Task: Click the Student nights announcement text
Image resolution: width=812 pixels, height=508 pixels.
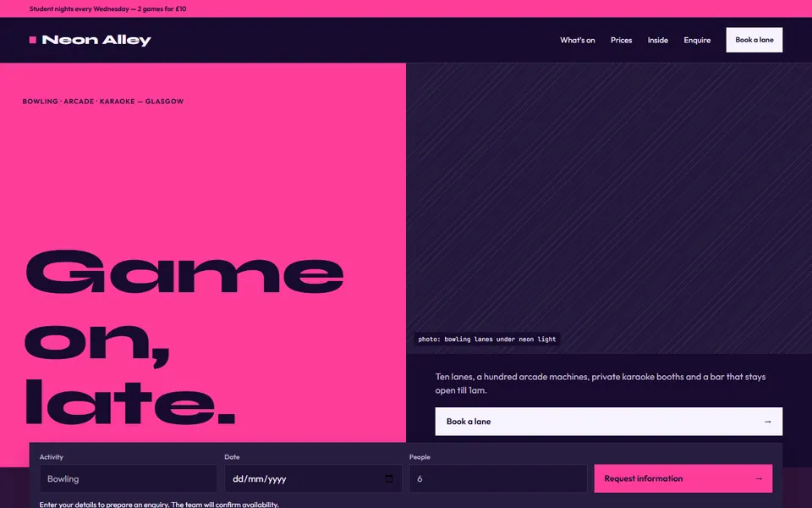Action: 107,8
